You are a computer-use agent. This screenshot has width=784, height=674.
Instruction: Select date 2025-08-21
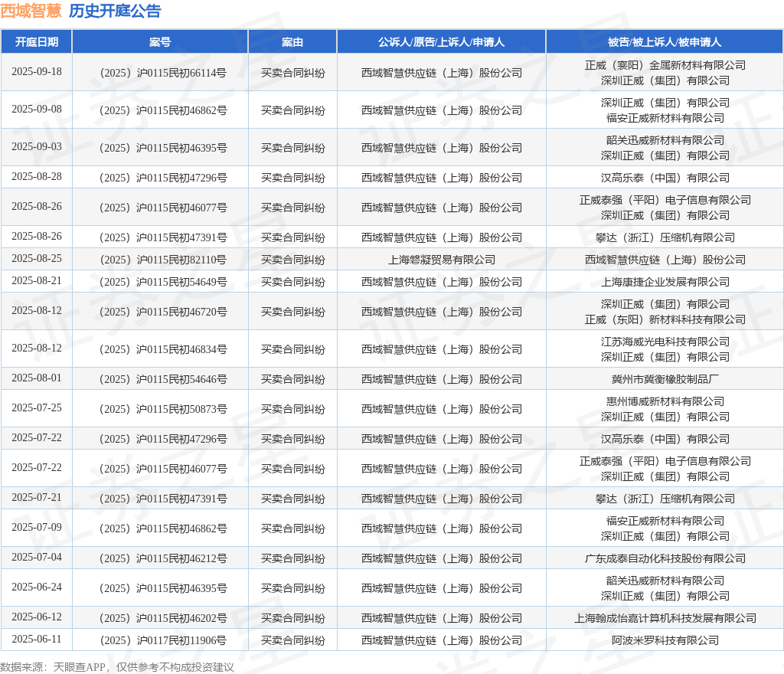pyautogui.click(x=37, y=281)
